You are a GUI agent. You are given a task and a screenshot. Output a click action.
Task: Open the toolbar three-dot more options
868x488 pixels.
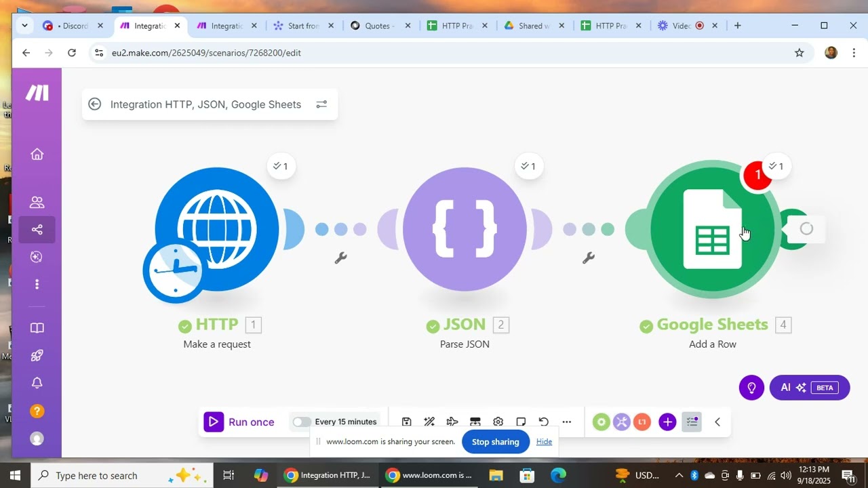click(x=567, y=422)
